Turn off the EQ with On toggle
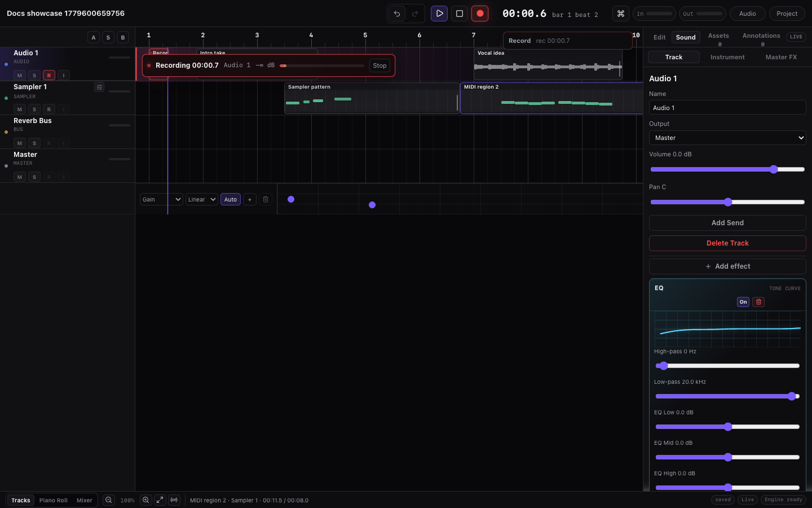 [743, 302]
